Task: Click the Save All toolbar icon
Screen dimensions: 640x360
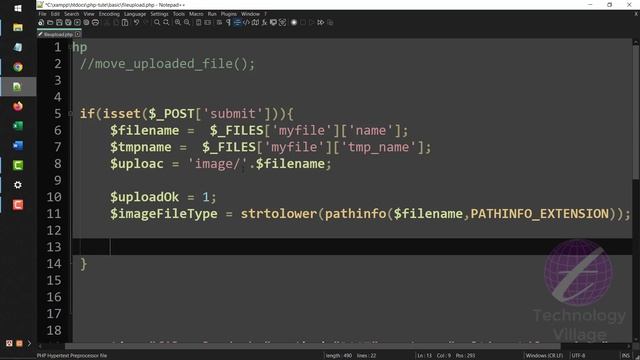Action: pos(68,22)
